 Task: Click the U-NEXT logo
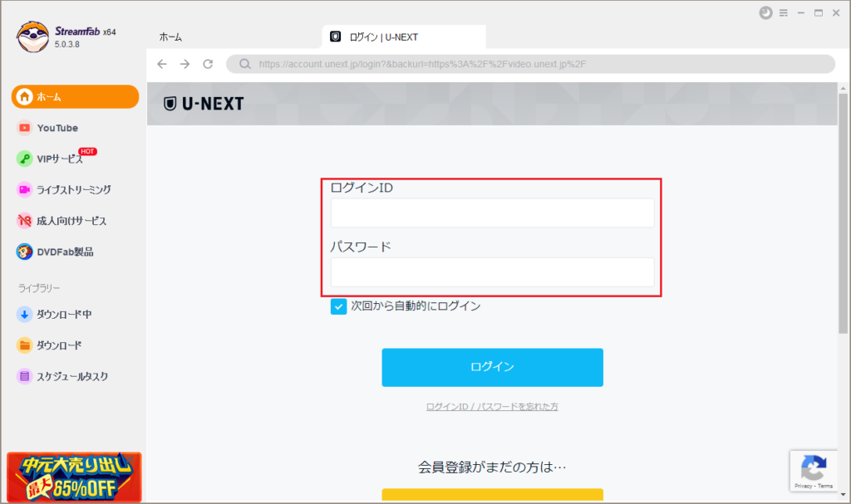click(x=204, y=104)
